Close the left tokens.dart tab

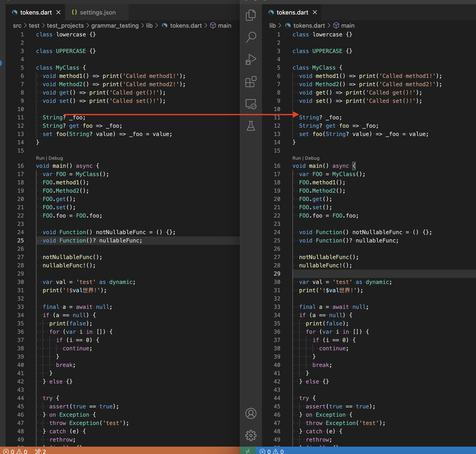58,12
